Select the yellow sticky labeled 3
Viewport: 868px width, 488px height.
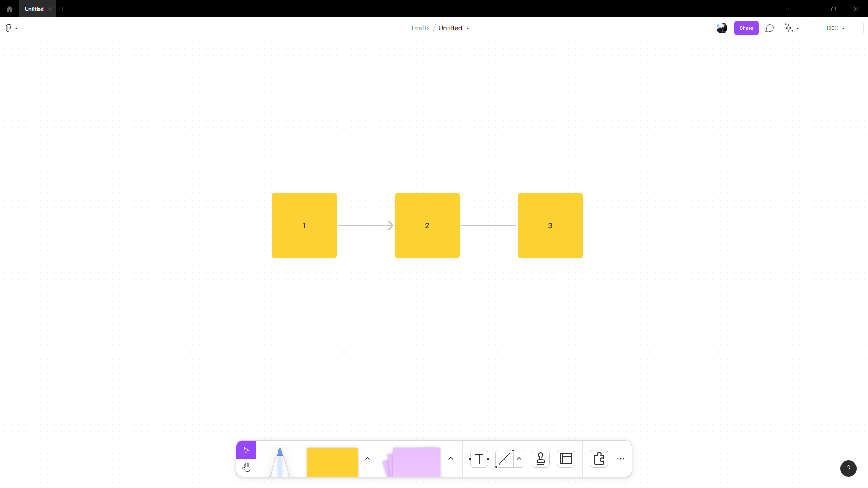(x=550, y=225)
